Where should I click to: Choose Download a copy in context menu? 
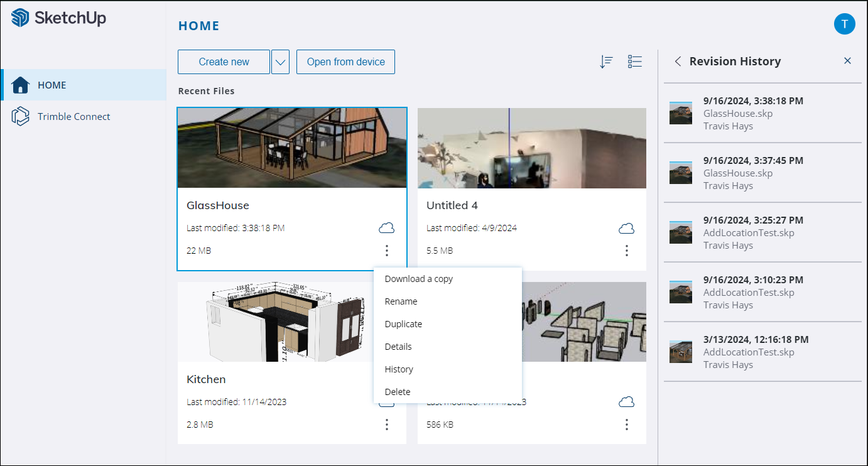(418, 279)
